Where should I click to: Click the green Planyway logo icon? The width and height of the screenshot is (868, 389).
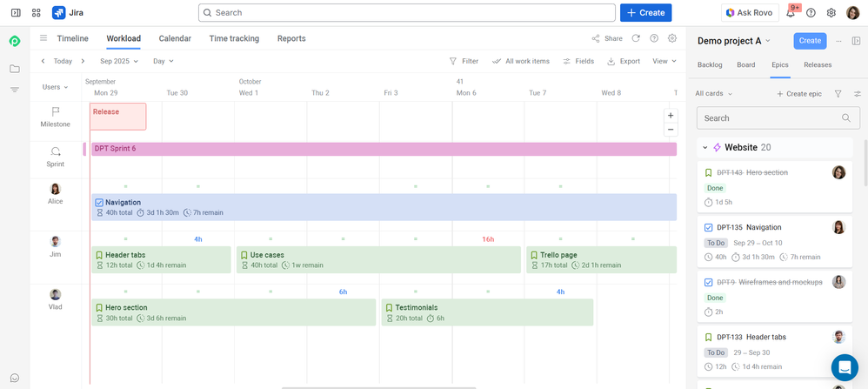click(15, 40)
